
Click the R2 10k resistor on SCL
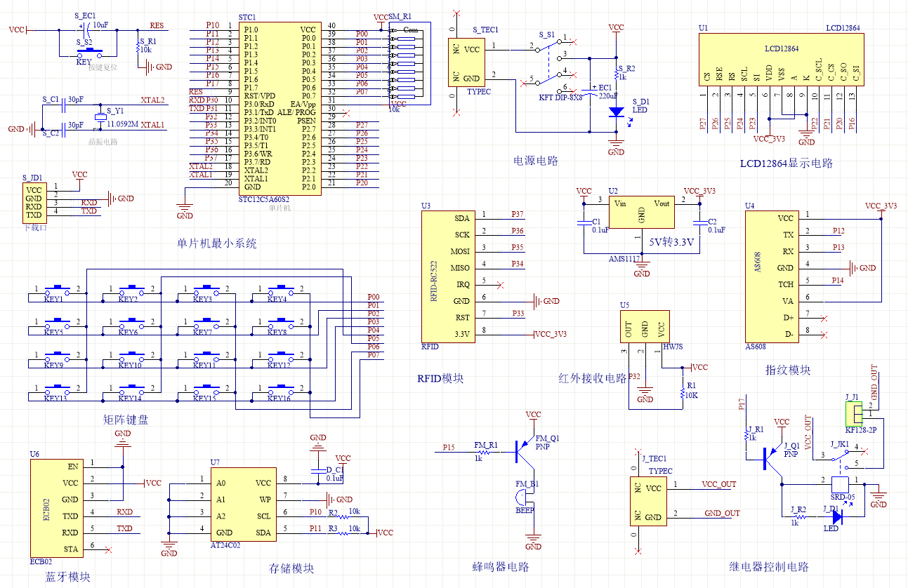(341, 516)
